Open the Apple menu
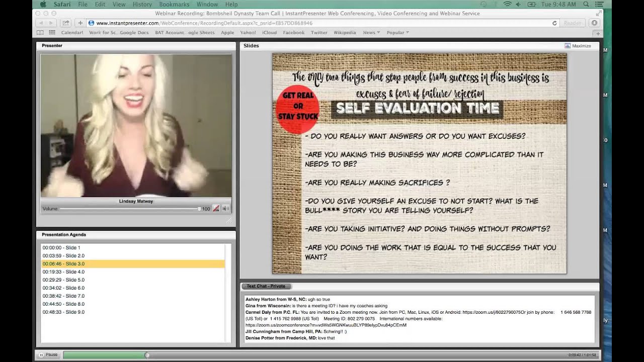 pyautogui.click(x=43, y=5)
